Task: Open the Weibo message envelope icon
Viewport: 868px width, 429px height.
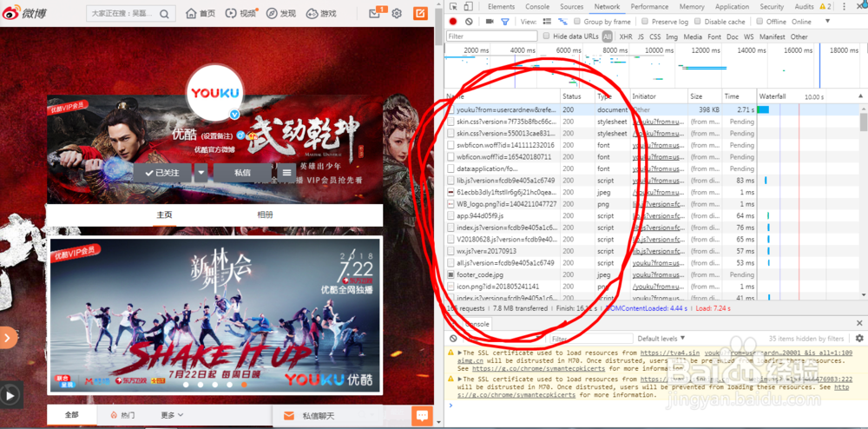Action: [x=375, y=13]
